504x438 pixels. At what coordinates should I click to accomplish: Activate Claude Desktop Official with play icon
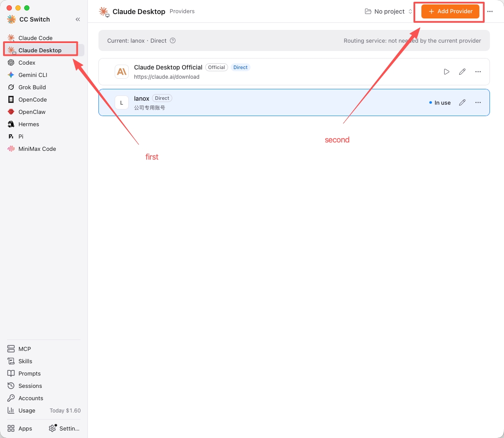pyautogui.click(x=446, y=72)
